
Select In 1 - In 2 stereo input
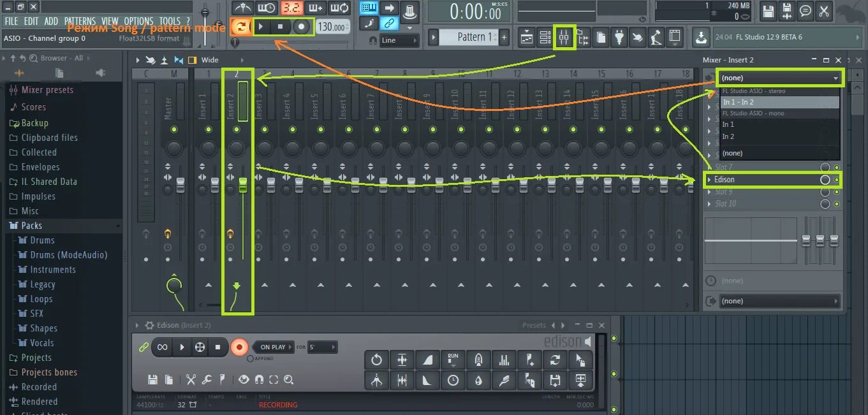click(x=779, y=102)
